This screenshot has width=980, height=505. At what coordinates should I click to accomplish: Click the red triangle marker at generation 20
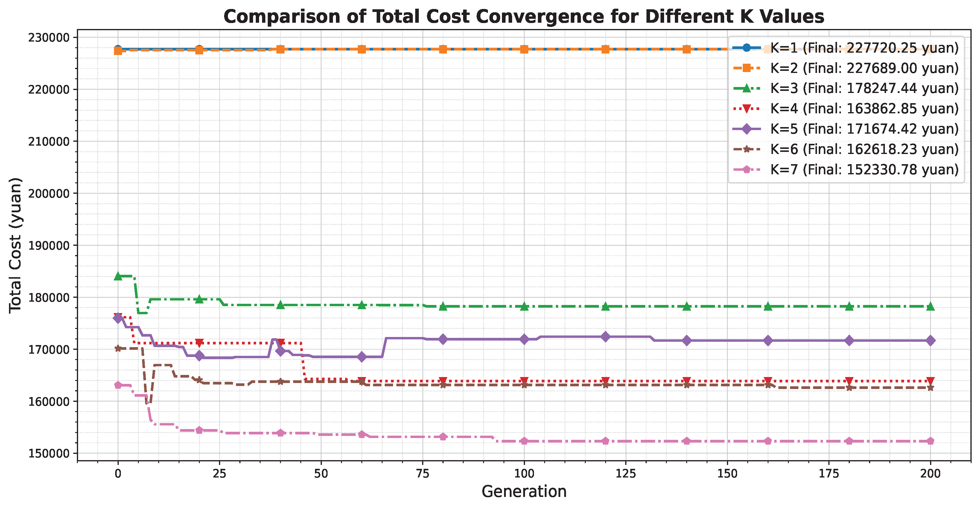pyautogui.click(x=199, y=343)
